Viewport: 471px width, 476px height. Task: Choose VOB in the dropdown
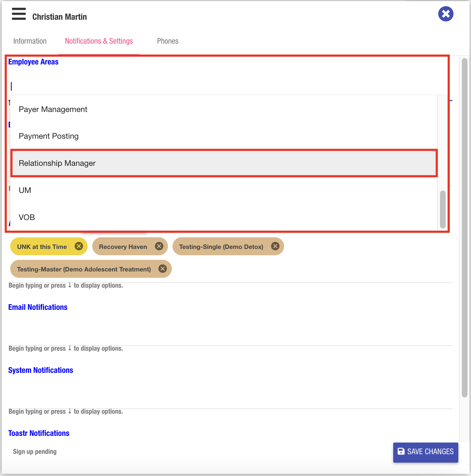[27, 217]
